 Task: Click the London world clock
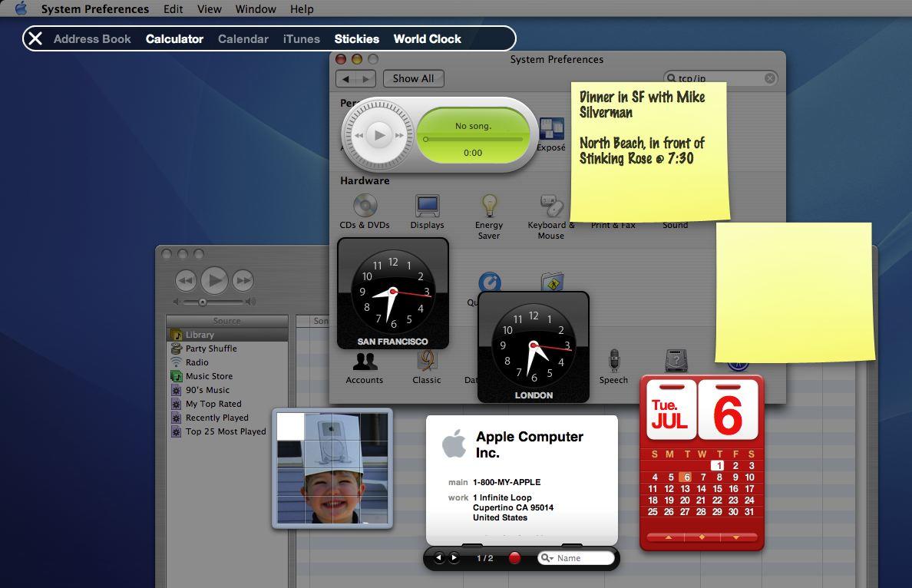[x=534, y=347]
